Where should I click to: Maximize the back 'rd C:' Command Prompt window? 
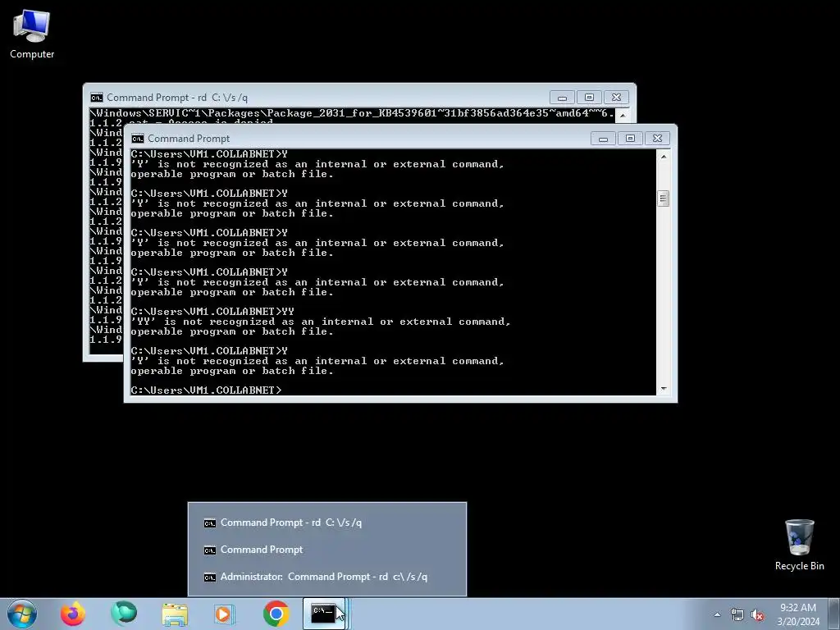point(589,98)
